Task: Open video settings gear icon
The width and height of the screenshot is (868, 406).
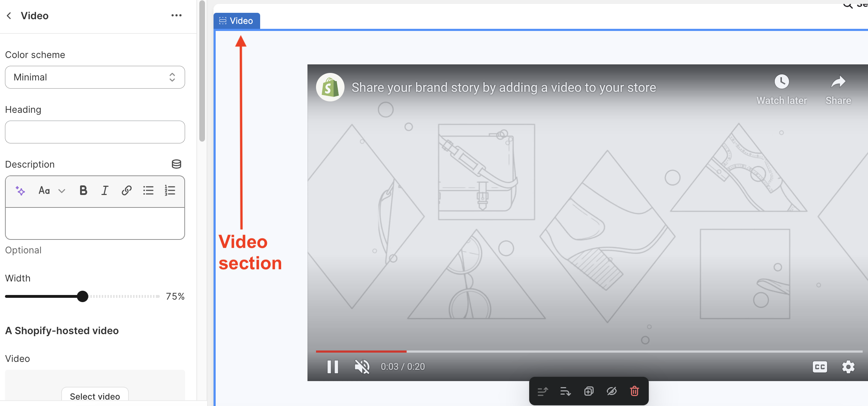Action: point(848,367)
